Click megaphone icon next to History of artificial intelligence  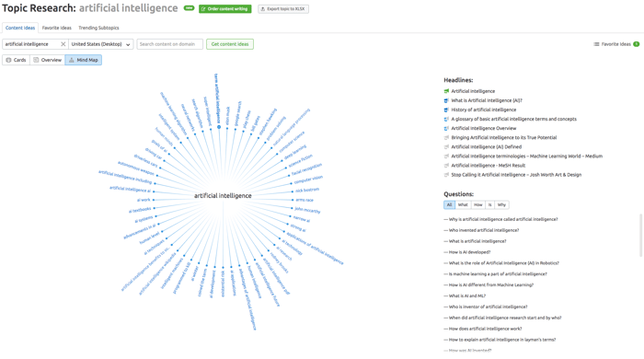[446, 110]
